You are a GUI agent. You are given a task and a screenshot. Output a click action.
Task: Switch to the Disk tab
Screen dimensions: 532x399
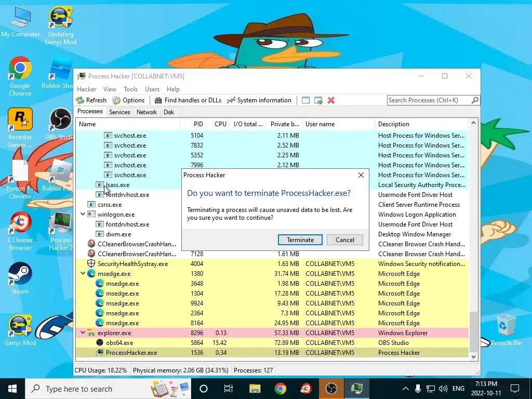tap(169, 112)
